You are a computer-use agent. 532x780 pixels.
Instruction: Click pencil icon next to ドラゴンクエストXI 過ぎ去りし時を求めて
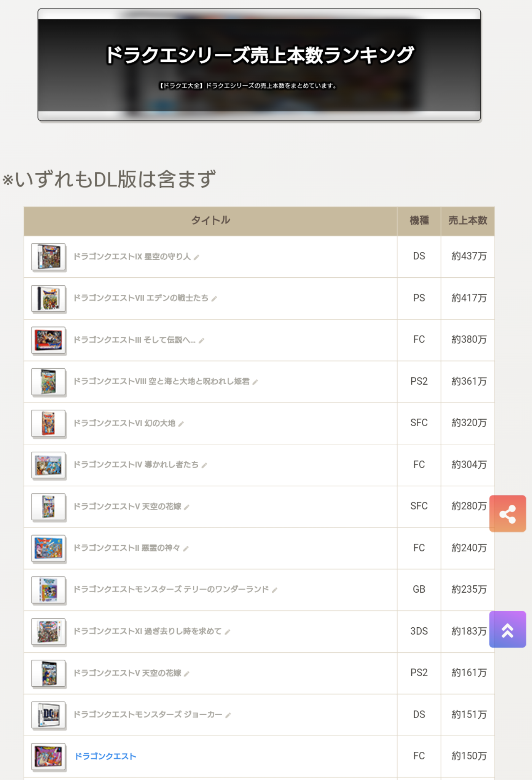tap(228, 632)
